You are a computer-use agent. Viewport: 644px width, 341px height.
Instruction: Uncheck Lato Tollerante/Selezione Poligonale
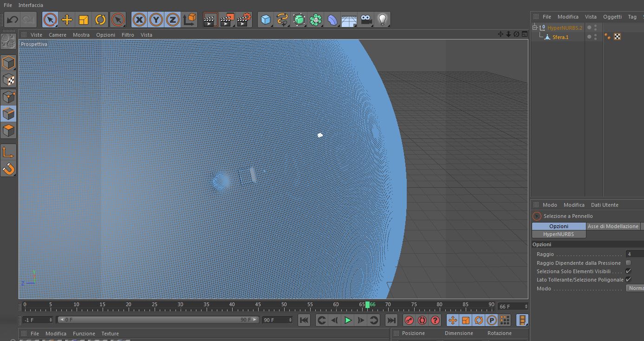[x=628, y=279]
